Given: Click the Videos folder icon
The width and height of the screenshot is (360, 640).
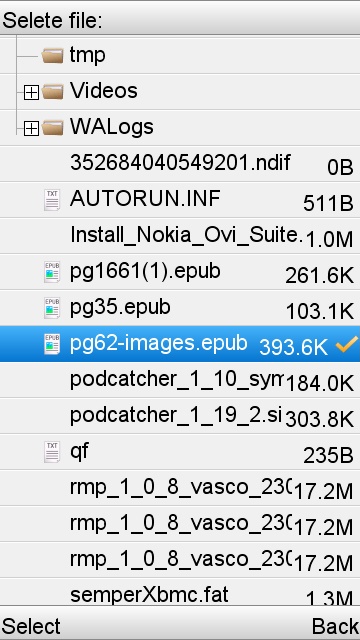Looking at the screenshot, I should point(52,91).
